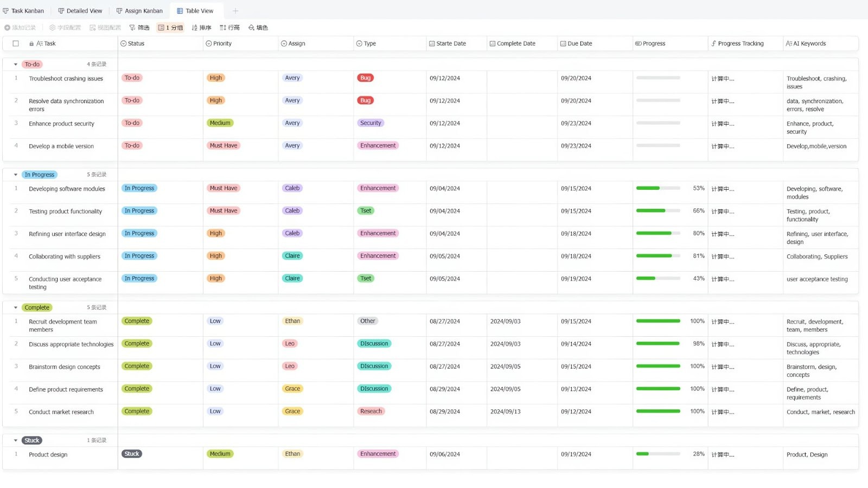Click the lock icon in the Task header
This screenshot has width=868, height=488.
point(31,43)
